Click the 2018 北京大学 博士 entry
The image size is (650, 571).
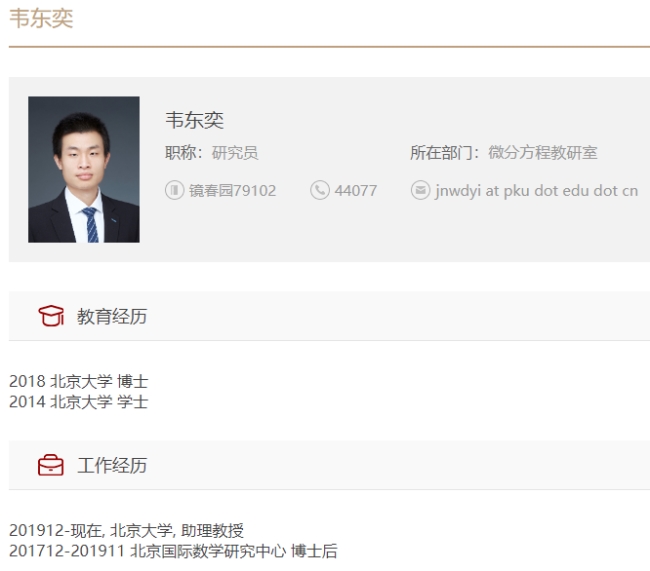click(79, 381)
